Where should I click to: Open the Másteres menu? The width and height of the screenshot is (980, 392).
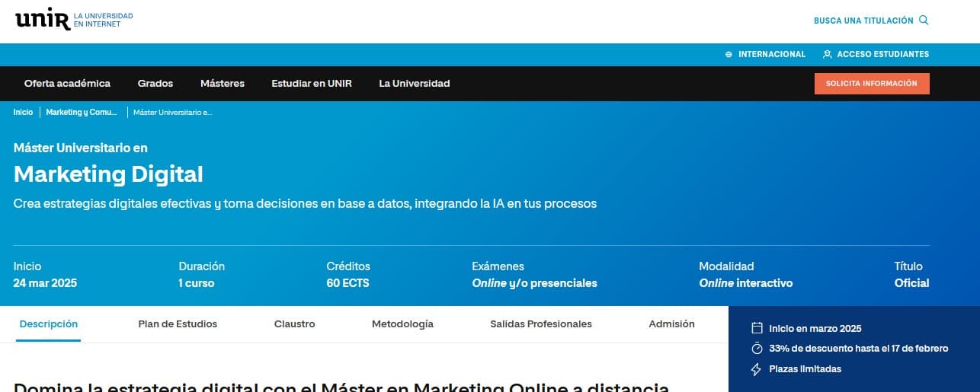click(x=223, y=84)
